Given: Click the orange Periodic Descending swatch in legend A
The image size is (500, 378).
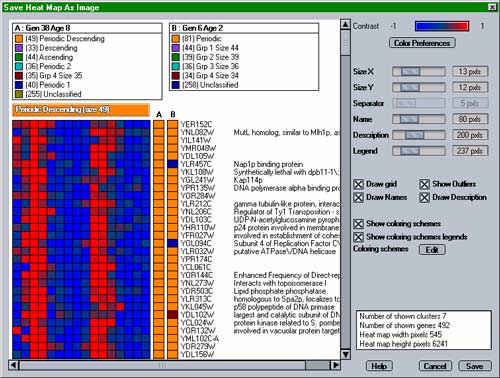Looking at the screenshot, I should point(19,39).
